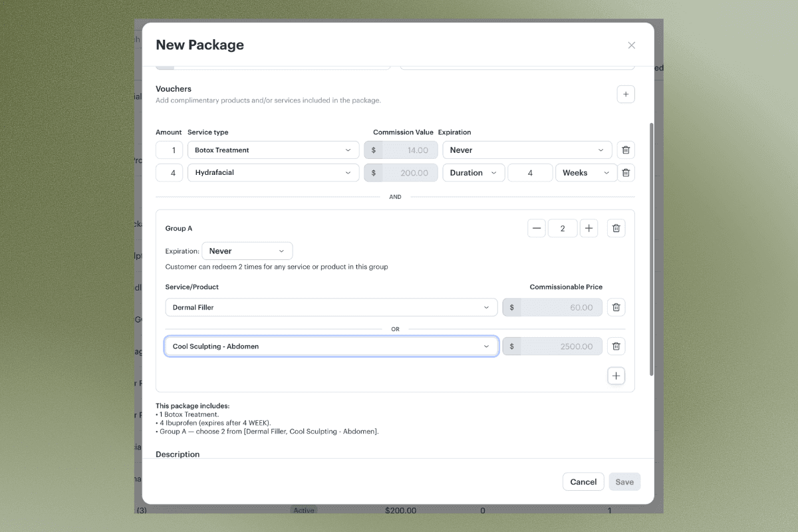The height and width of the screenshot is (532, 798).
Task: Delete the Botox Treatment voucher row
Action: [x=626, y=150]
